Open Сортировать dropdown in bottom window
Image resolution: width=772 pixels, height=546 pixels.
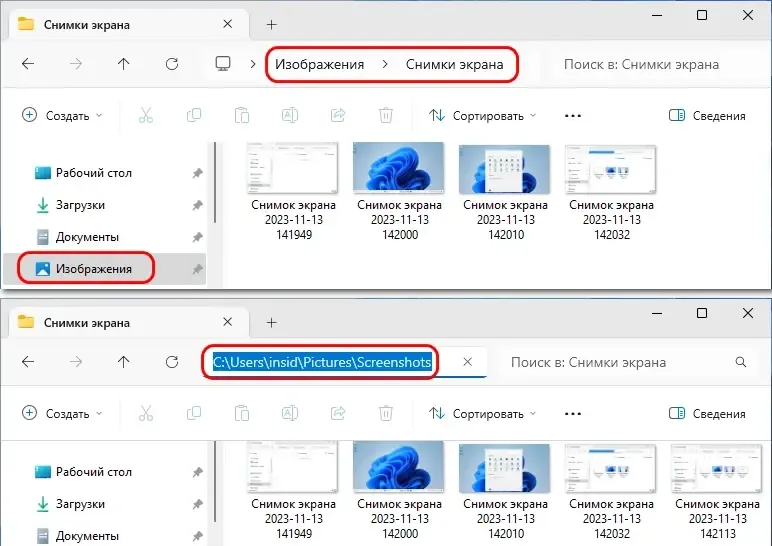[482, 414]
